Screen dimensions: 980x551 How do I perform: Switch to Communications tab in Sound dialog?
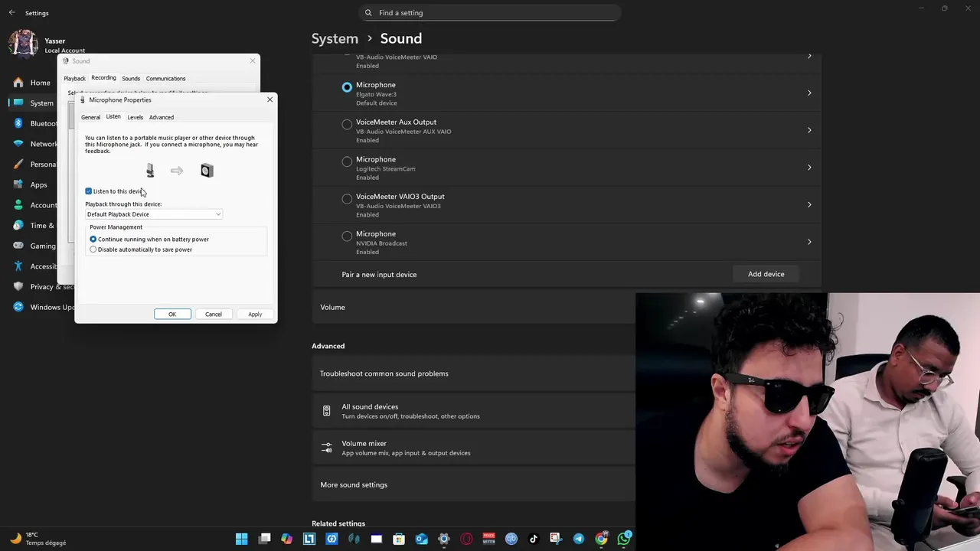tap(165, 79)
